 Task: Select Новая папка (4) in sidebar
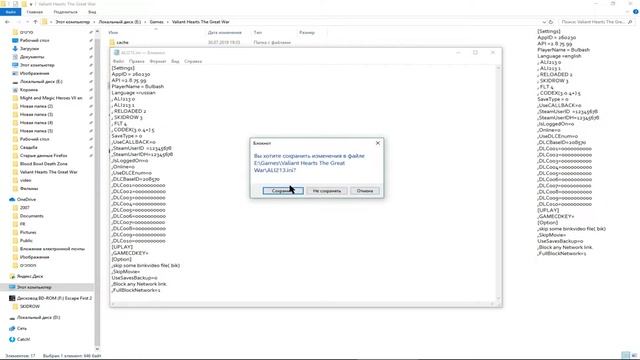point(36,122)
